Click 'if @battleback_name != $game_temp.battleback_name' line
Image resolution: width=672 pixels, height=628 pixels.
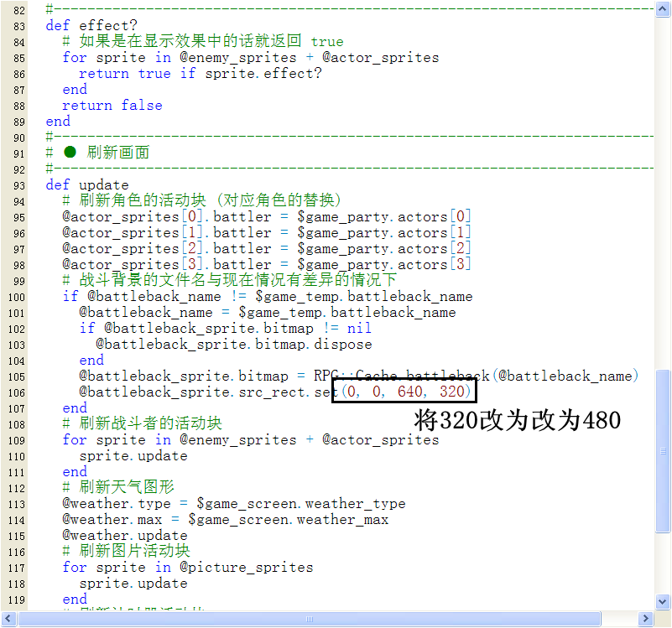tap(268, 297)
